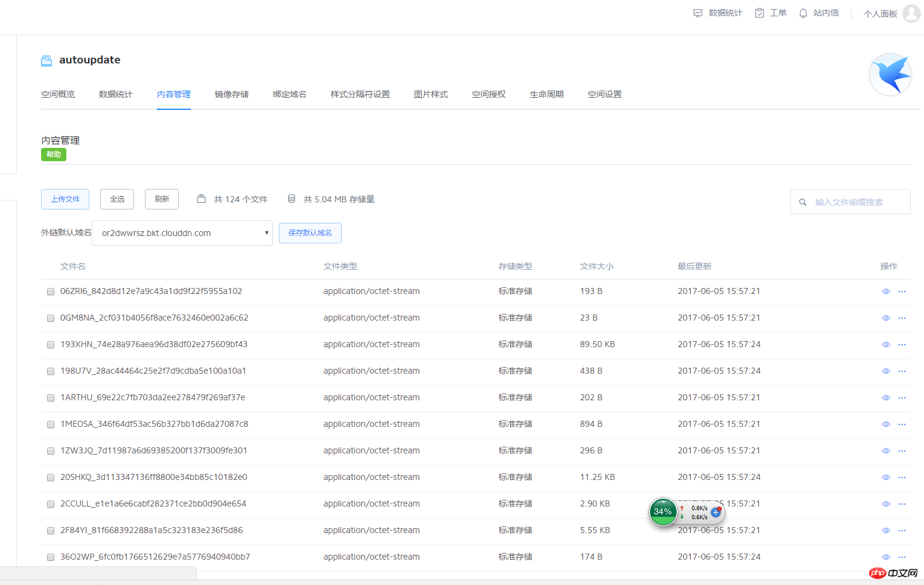Image resolution: width=924 pixels, height=585 pixels.
Task: Check the box for file 20SHKQ
Action: [51, 478]
